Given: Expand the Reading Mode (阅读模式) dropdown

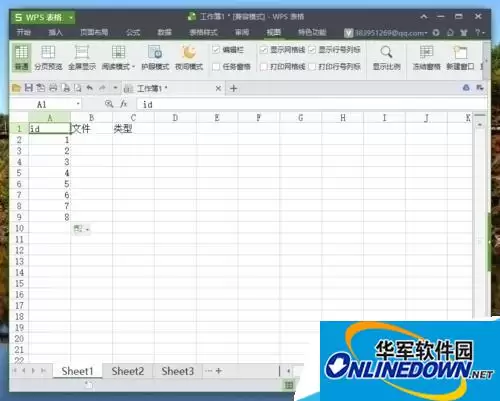Looking at the screenshot, I should (133, 67).
